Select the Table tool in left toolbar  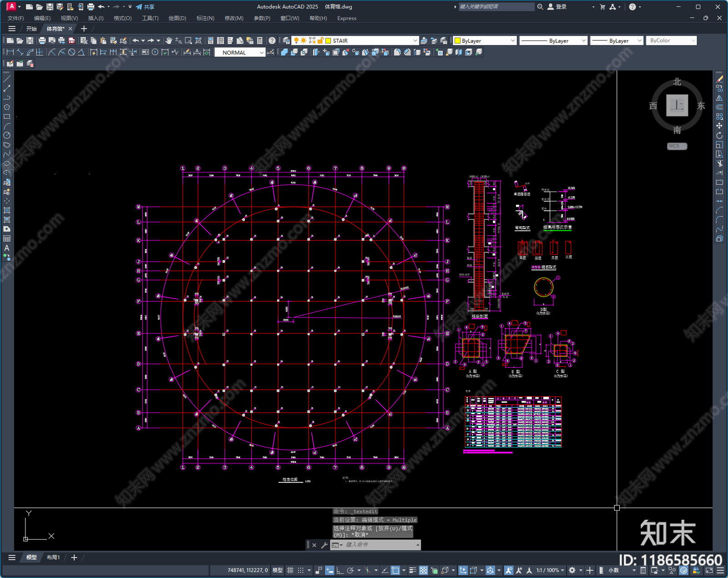click(7, 238)
